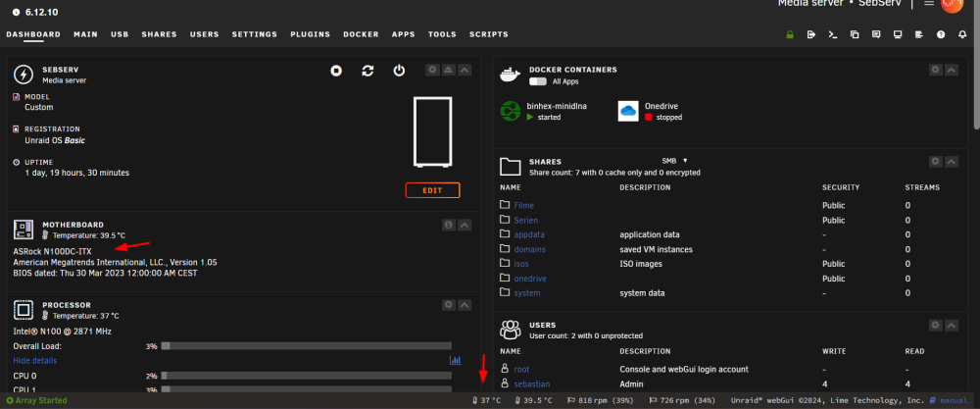Viewport: 980px width, 409px height.
Task: Open the system info monitor icon
Action: 898,34
